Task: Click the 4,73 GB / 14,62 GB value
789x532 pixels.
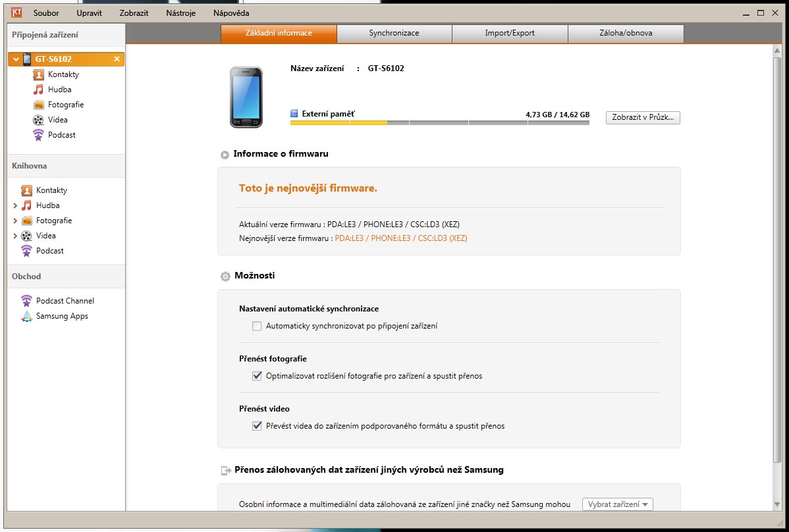Action: pyautogui.click(x=558, y=115)
